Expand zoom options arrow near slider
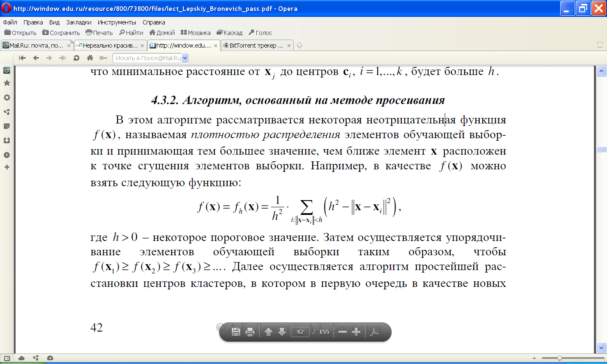Screen dimensions: 607x364 534,359
